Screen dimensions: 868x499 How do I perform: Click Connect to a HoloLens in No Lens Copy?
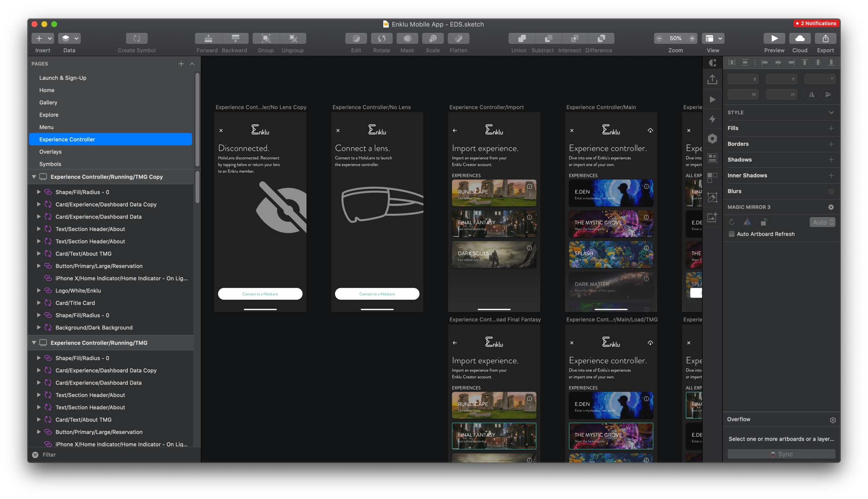click(260, 294)
